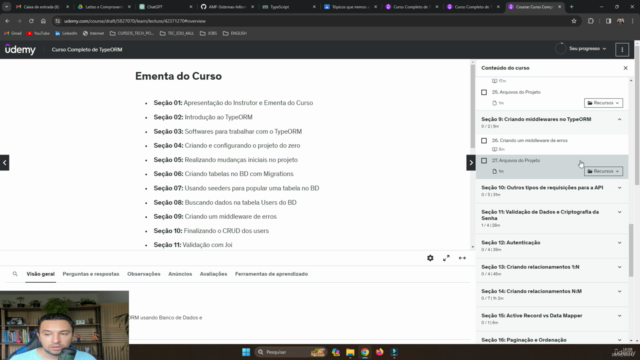
Task: Open the browser side panel icon
Action: pyautogui.click(x=608, y=21)
